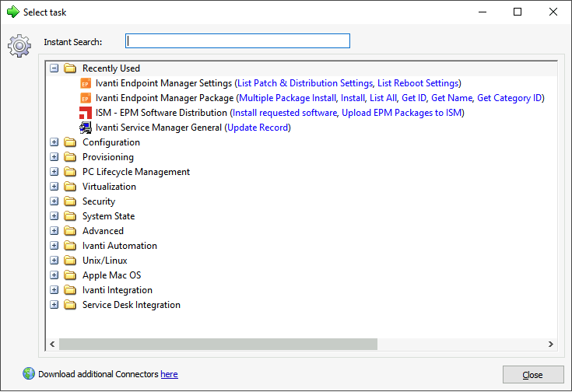572x392 pixels.
Task: Select the Ivanti Service Manager General text
Action: pyautogui.click(x=159, y=128)
